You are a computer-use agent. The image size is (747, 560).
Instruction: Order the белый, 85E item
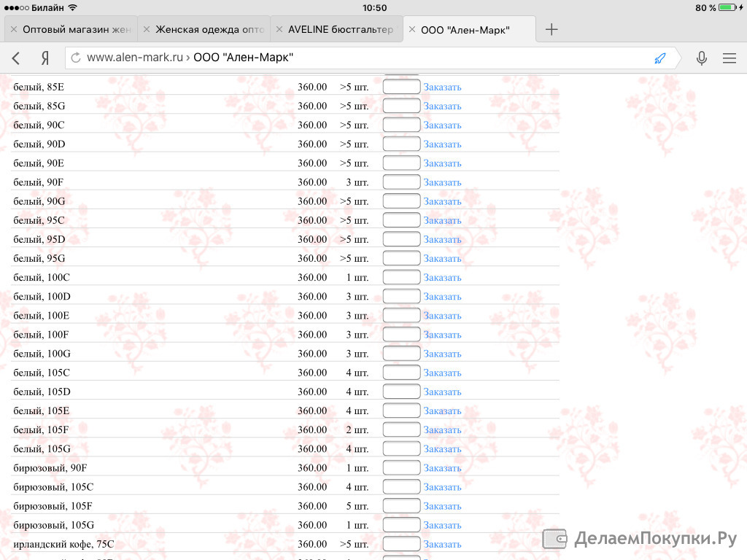(442, 87)
